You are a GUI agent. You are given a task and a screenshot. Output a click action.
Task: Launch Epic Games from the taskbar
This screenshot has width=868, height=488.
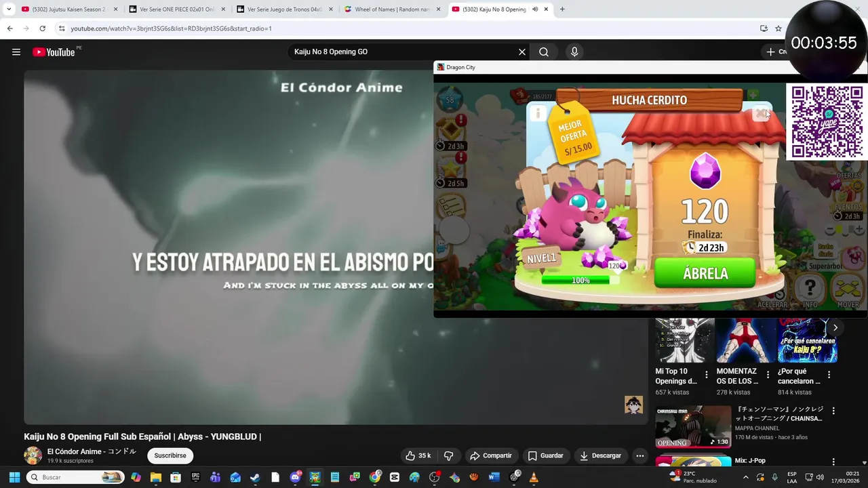point(195,477)
